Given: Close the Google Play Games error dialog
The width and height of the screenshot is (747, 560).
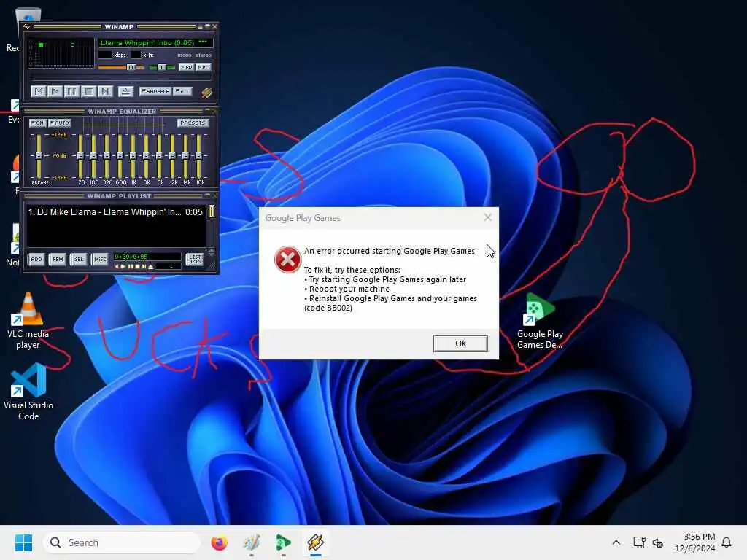Looking at the screenshot, I should pos(488,217).
